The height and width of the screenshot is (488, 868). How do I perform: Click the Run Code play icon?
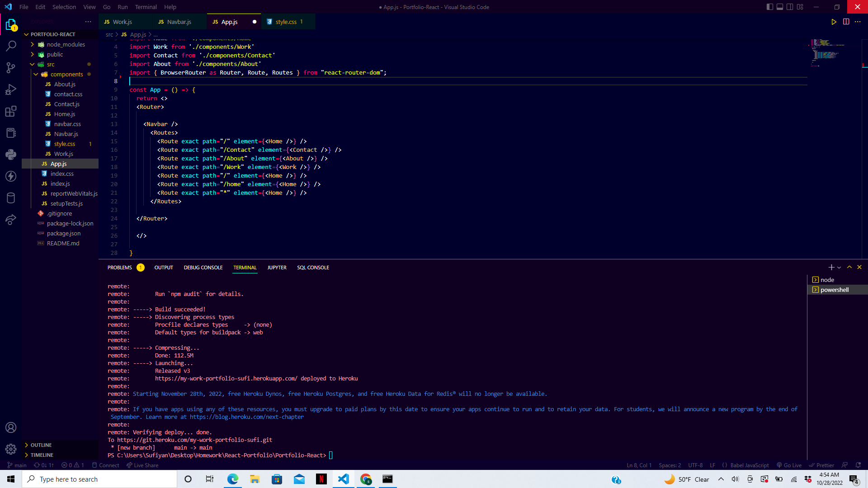[x=834, y=22]
